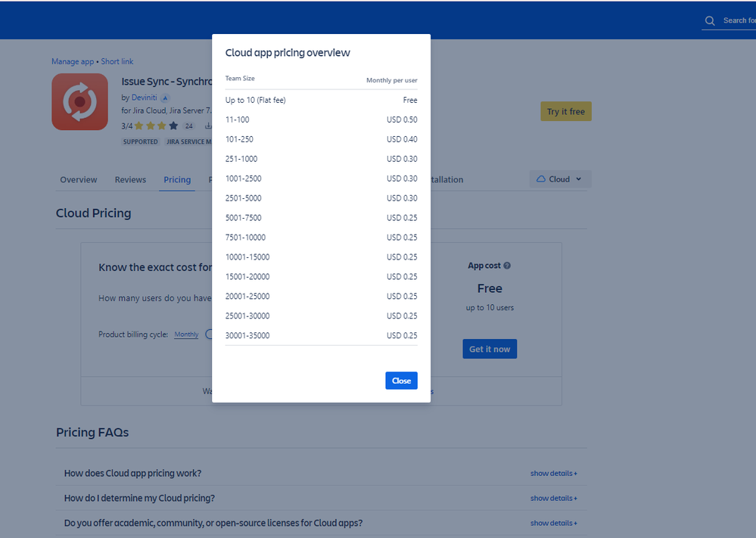Click the 'Up to 10 (Flat fee)' row

pos(321,101)
